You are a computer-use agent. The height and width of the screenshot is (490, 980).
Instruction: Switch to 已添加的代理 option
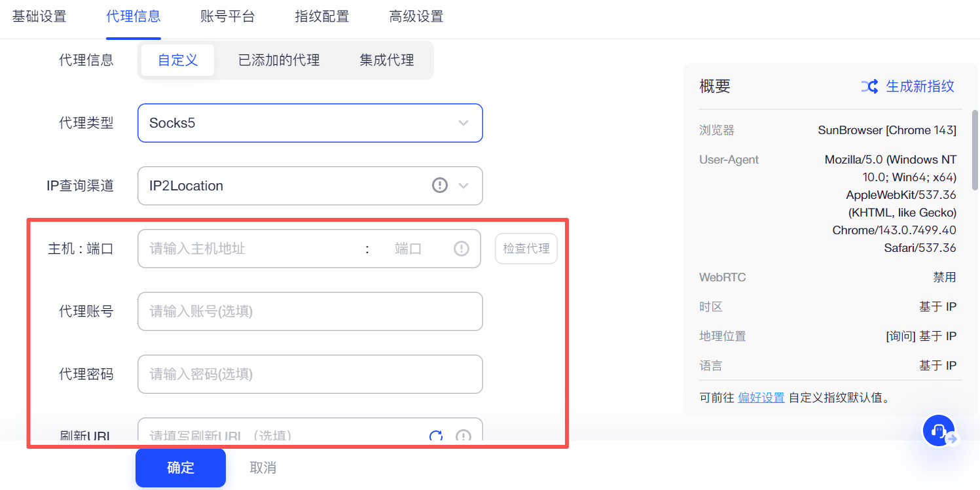coord(279,60)
